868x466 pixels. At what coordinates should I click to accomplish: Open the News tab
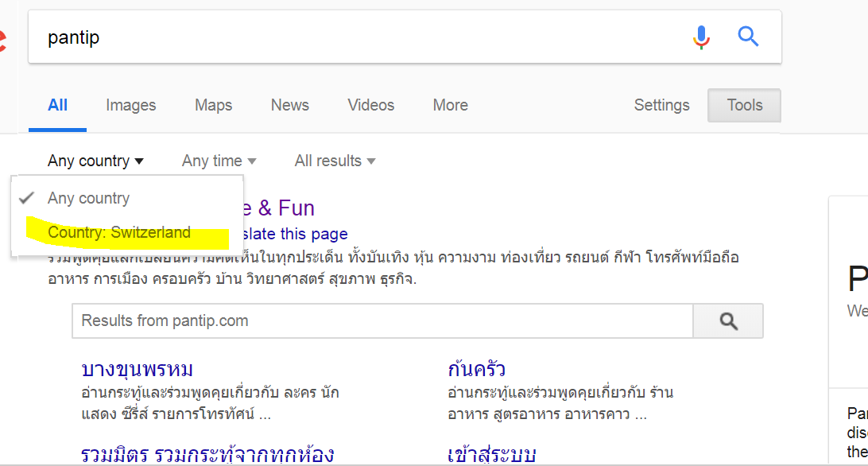point(290,105)
